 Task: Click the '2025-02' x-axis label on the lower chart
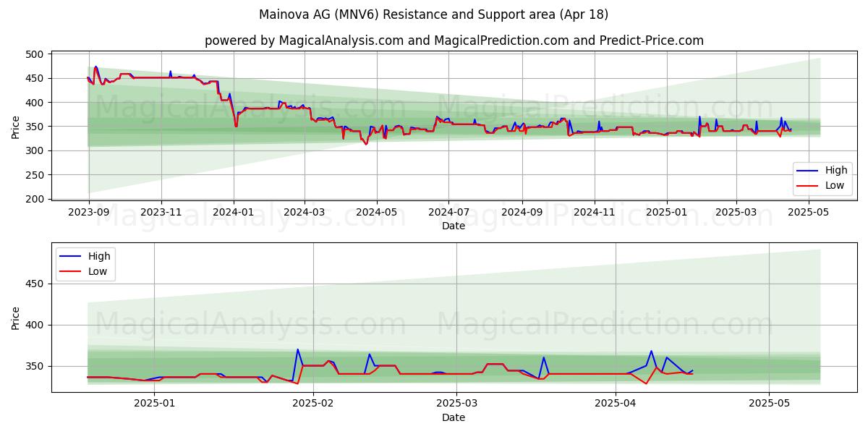click(313, 404)
